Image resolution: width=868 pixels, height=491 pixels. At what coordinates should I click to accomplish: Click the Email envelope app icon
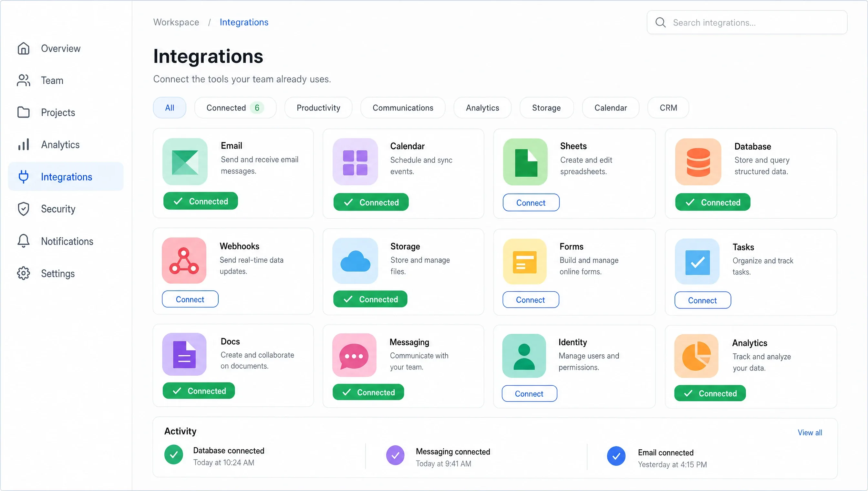coord(185,162)
